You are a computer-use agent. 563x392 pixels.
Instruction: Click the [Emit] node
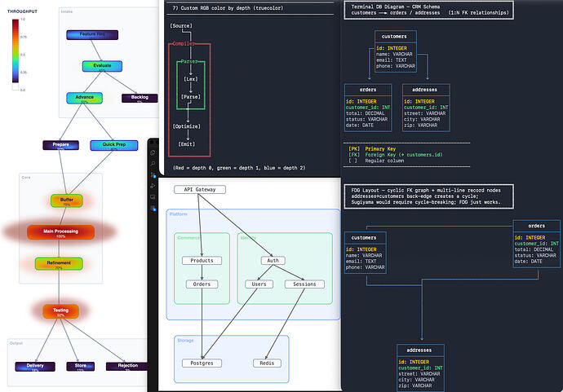pos(187,144)
